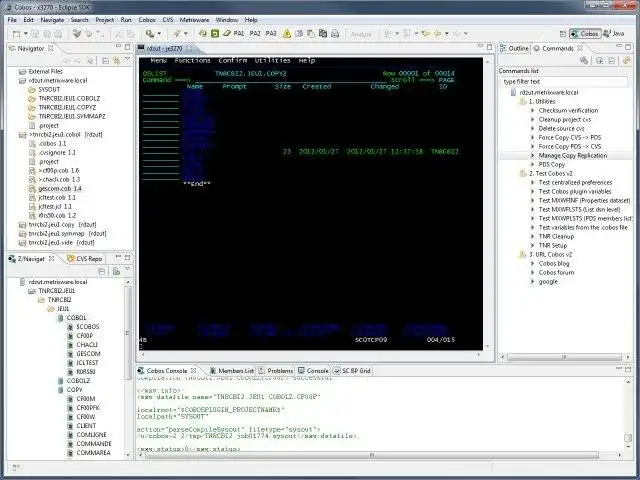Click Utilities in 3270 terminal menu
This screenshot has height=480, width=640.
coord(273,60)
